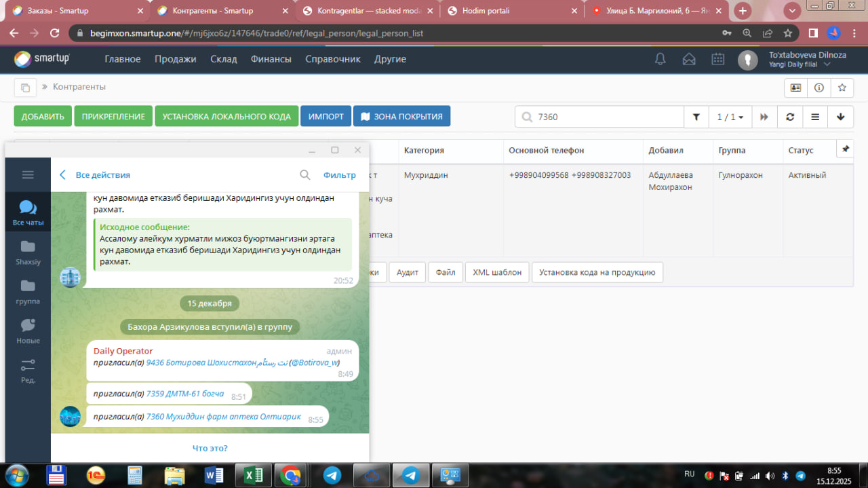Click the Файл button
868x488 pixels.
coord(446,272)
